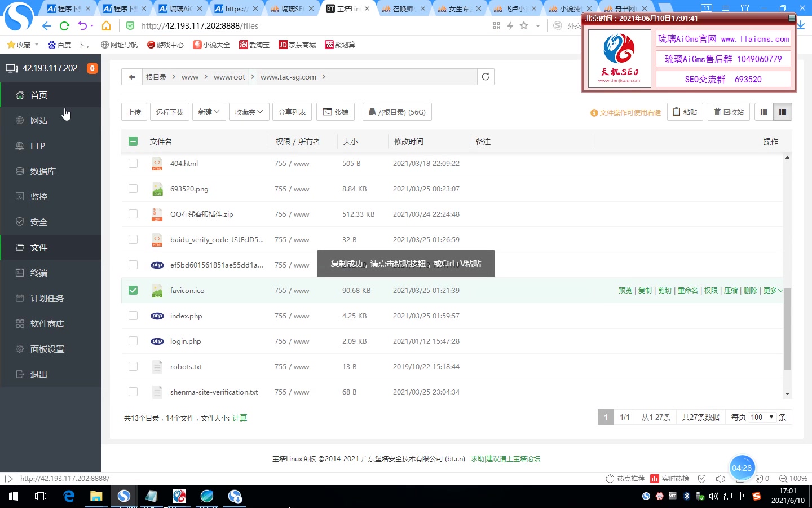Check the index.php file checkbox
The image size is (812, 508).
click(x=133, y=316)
